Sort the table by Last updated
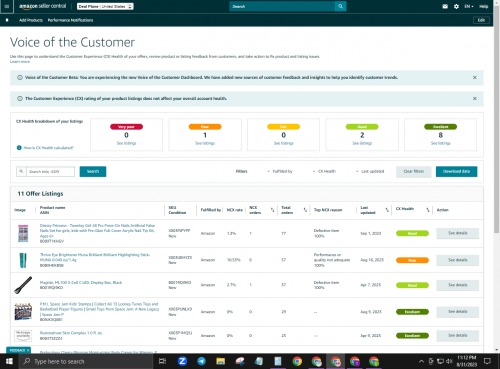 coord(387,210)
